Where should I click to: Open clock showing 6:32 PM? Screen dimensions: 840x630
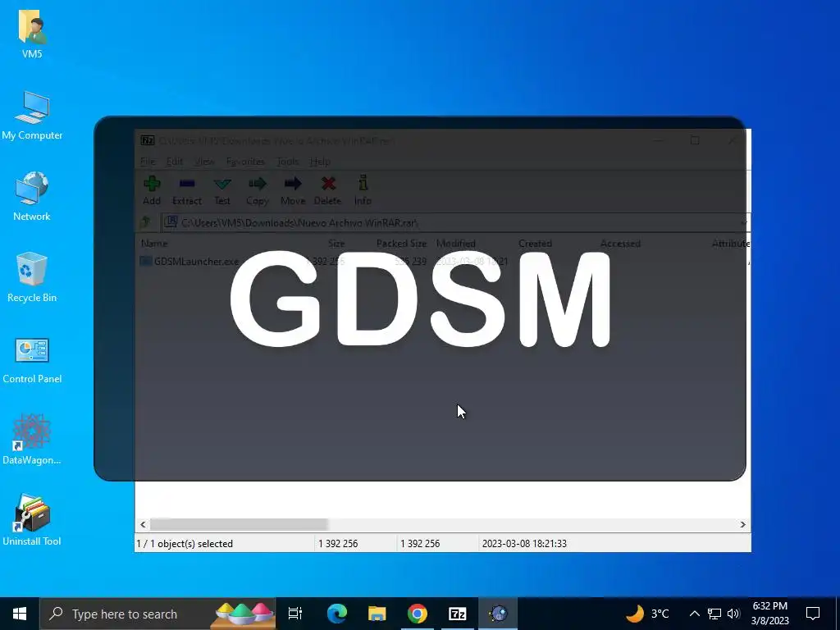[x=769, y=614]
